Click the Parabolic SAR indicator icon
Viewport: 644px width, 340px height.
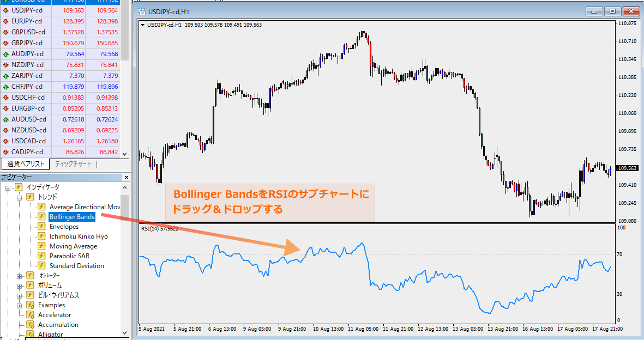pyautogui.click(x=41, y=256)
